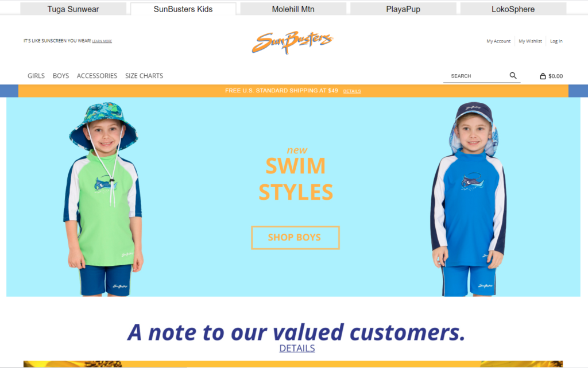Open the My Account link
This screenshot has height=368, width=588.
[498, 41]
